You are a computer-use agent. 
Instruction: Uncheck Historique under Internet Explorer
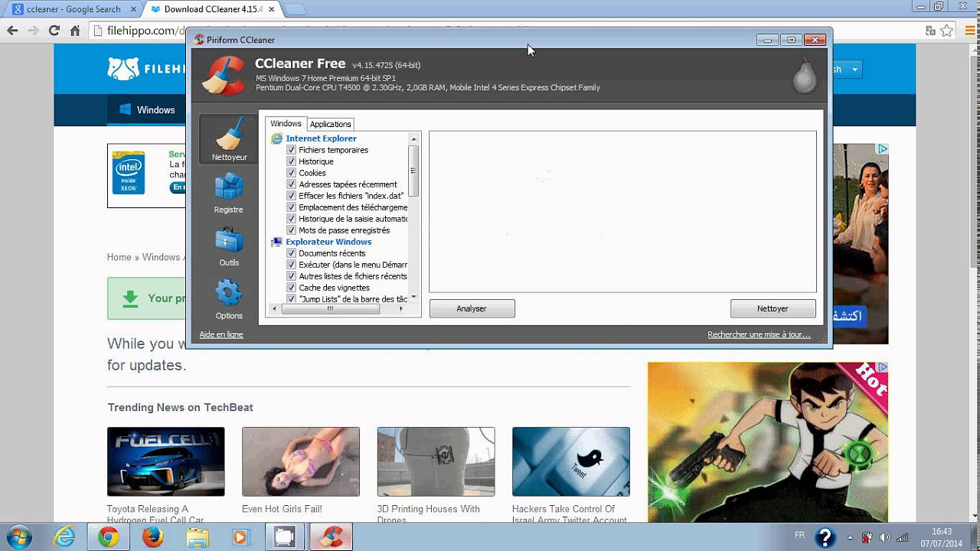(x=291, y=161)
